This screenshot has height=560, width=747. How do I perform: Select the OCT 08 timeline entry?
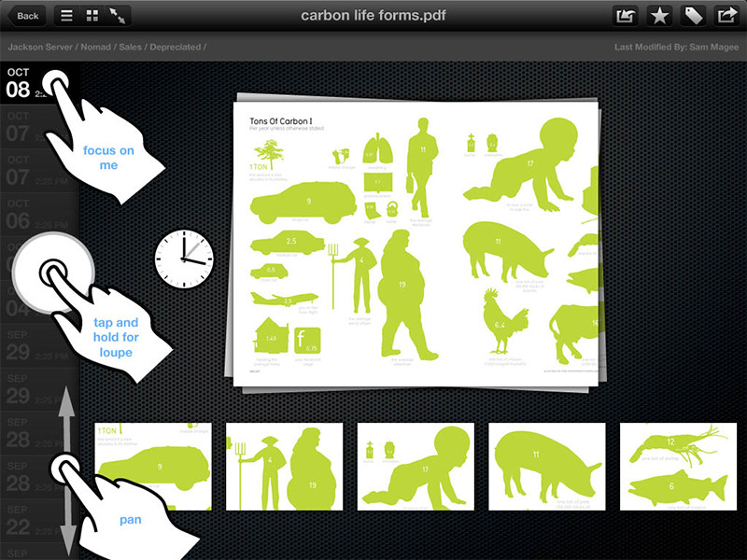point(19,83)
